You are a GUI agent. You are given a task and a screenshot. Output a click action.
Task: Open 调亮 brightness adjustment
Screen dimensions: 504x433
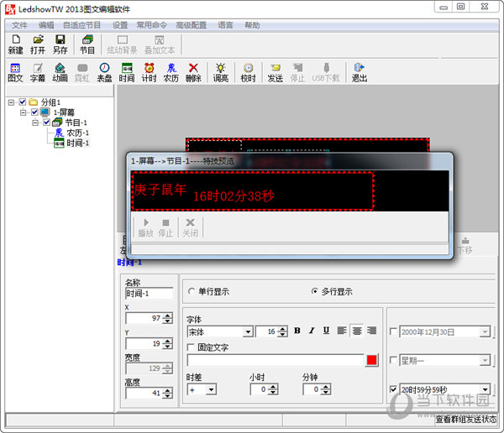click(x=221, y=73)
